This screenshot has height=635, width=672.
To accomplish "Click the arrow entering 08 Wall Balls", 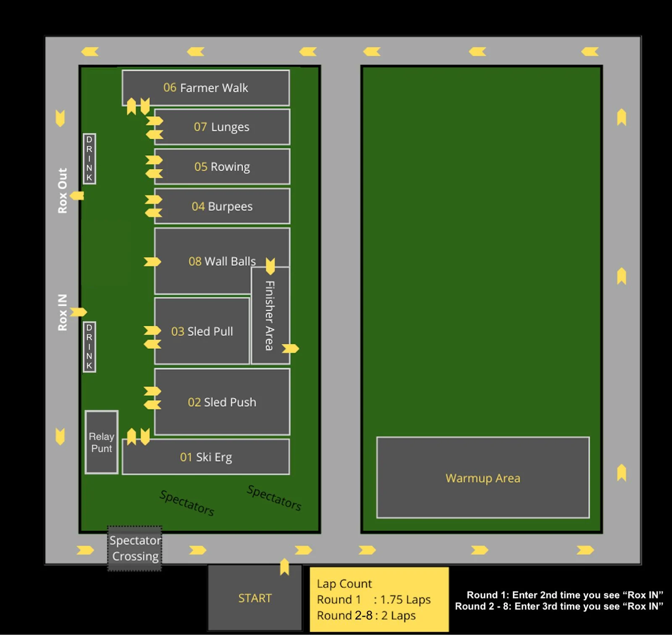I will point(152,262).
